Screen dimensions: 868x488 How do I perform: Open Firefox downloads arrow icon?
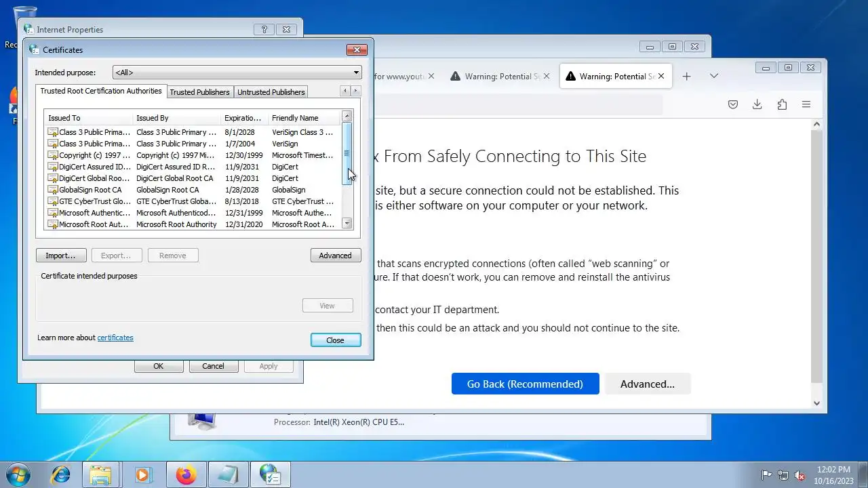[757, 104]
